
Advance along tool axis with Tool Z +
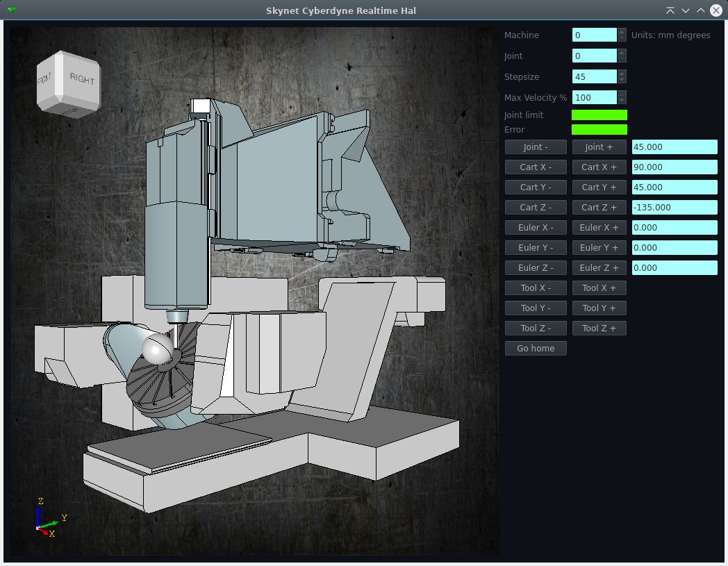(599, 328)
